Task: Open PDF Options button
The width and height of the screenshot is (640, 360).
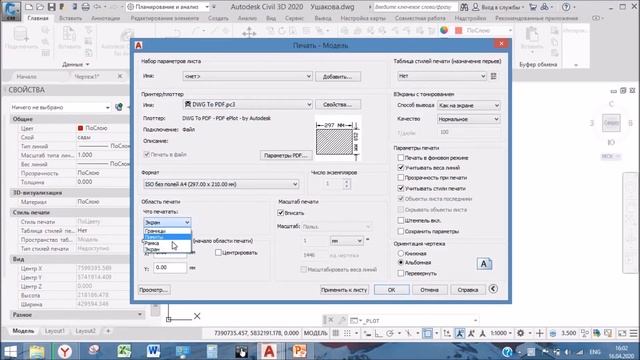Action: point(286,156)
